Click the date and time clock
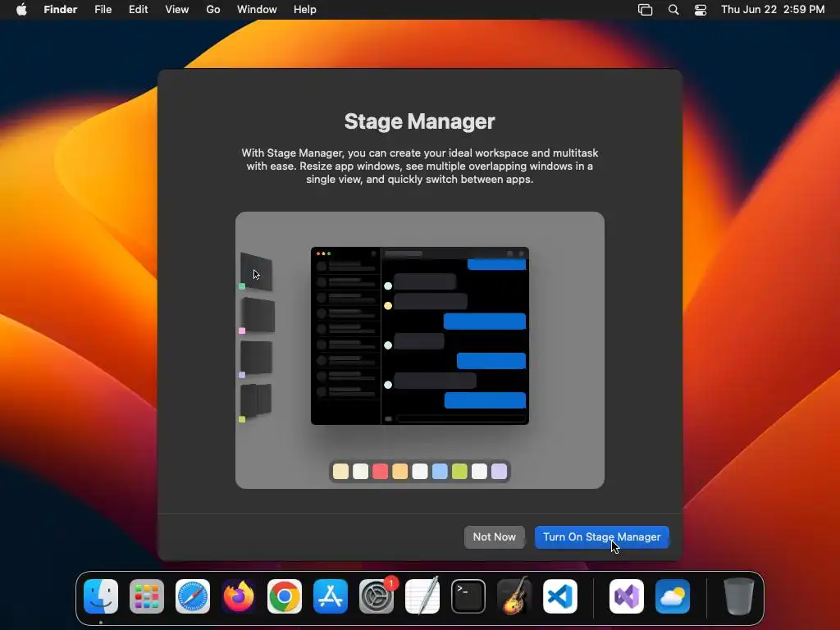This screenshot has width=840, height=630. [x=773, y=9]
